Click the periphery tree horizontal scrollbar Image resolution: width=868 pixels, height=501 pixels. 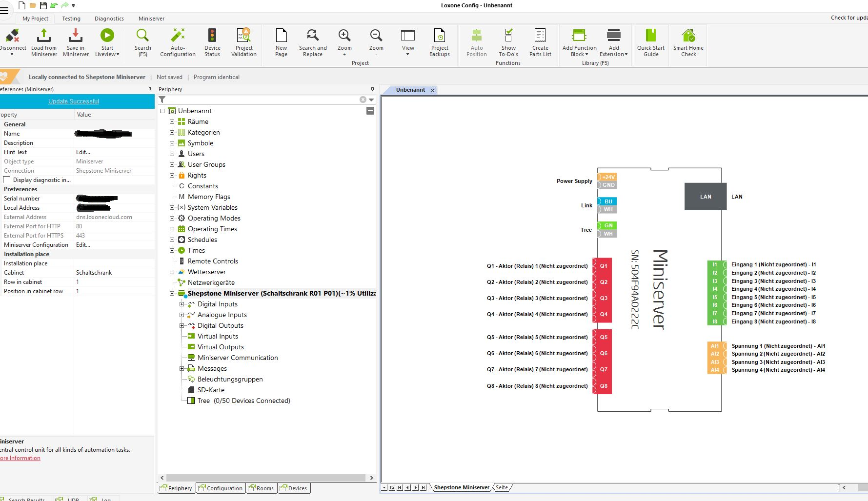point(266,478)
